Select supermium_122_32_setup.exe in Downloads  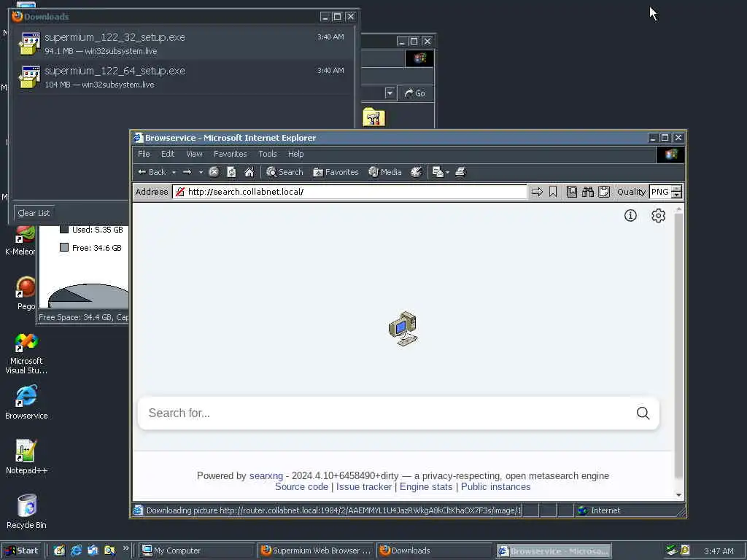[183, 43]
